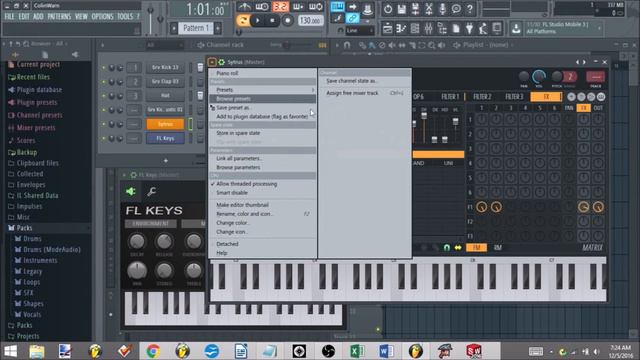
Task: Click the FL Keys speaker icon
Action: pos(131,191)
